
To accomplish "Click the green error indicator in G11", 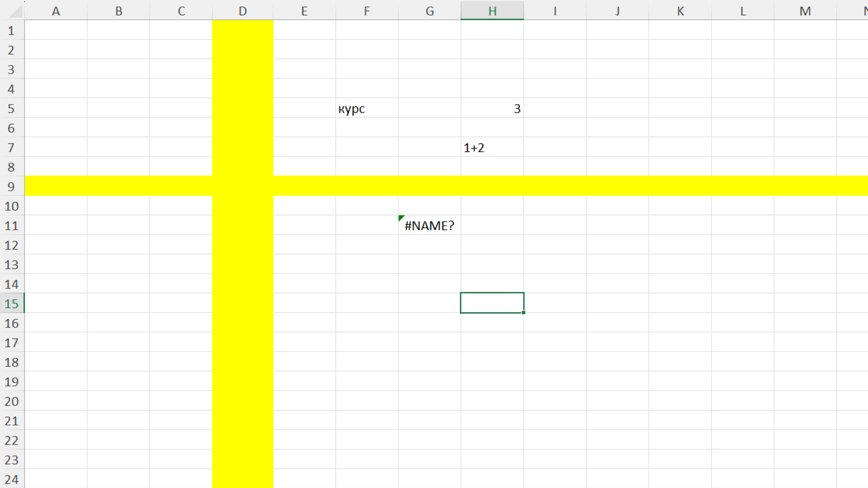I will [x=401, y=218].
